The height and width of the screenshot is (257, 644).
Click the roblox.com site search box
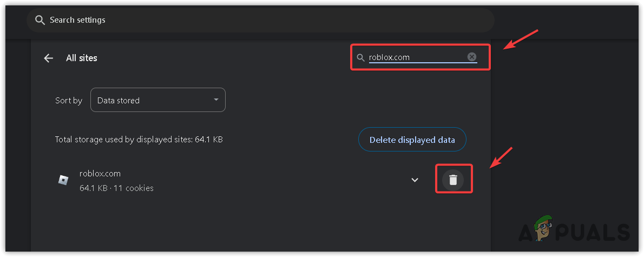coord(414,57)
